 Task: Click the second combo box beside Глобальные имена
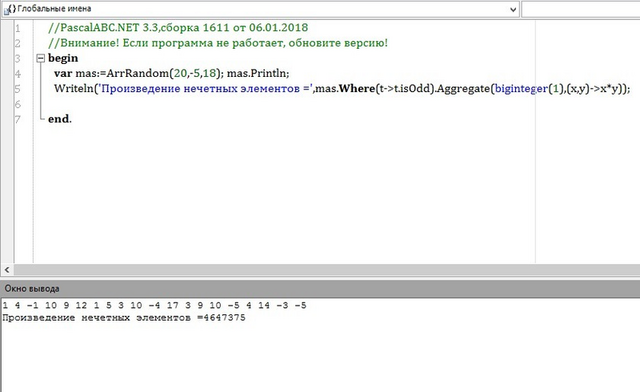(x=581, y=9)
